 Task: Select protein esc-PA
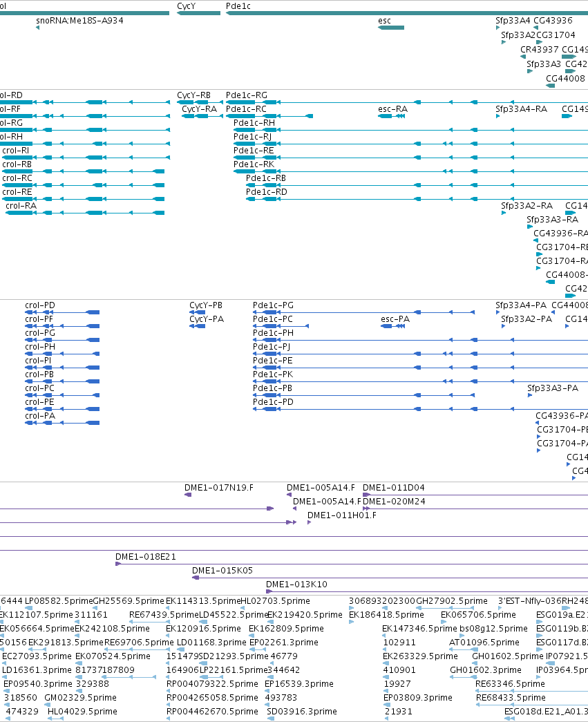[x=395, y=319]
